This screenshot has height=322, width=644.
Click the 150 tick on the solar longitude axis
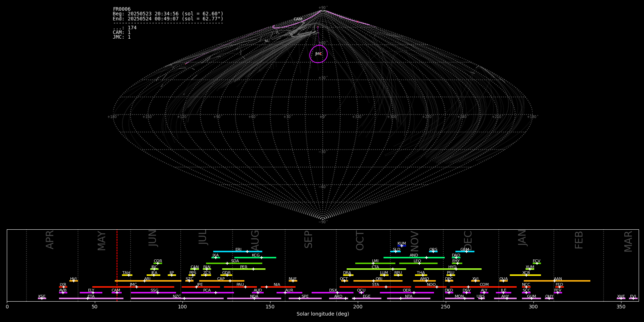pyautogui.click(x=270, y=307)
